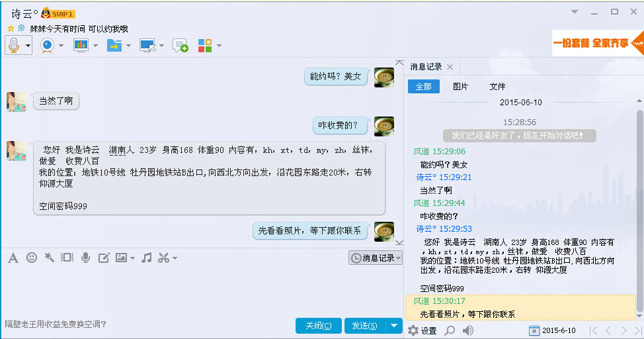This screenshot has height=339, width=644.
Task: Start a voice call with microphone icon
Action: pos(13,45)
